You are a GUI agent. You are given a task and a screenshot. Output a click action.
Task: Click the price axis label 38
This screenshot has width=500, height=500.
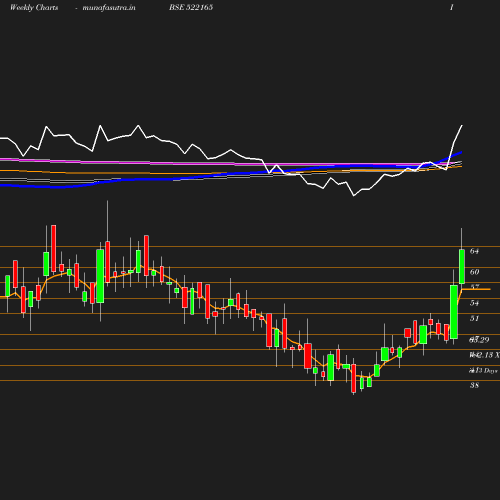(x=474, y=385)
